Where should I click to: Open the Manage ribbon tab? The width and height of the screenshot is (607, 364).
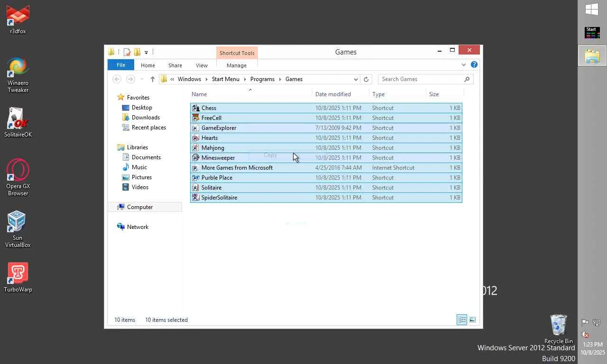(237, 65)
